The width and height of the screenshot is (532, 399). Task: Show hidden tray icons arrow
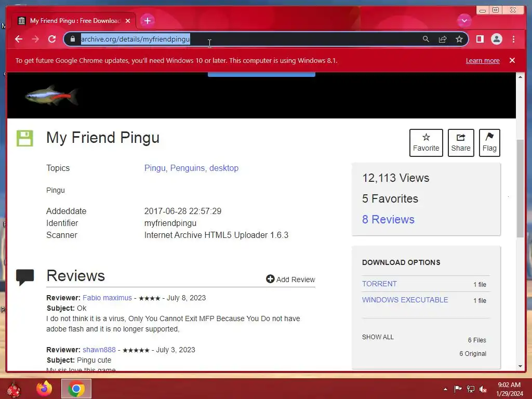click(445, 389)
